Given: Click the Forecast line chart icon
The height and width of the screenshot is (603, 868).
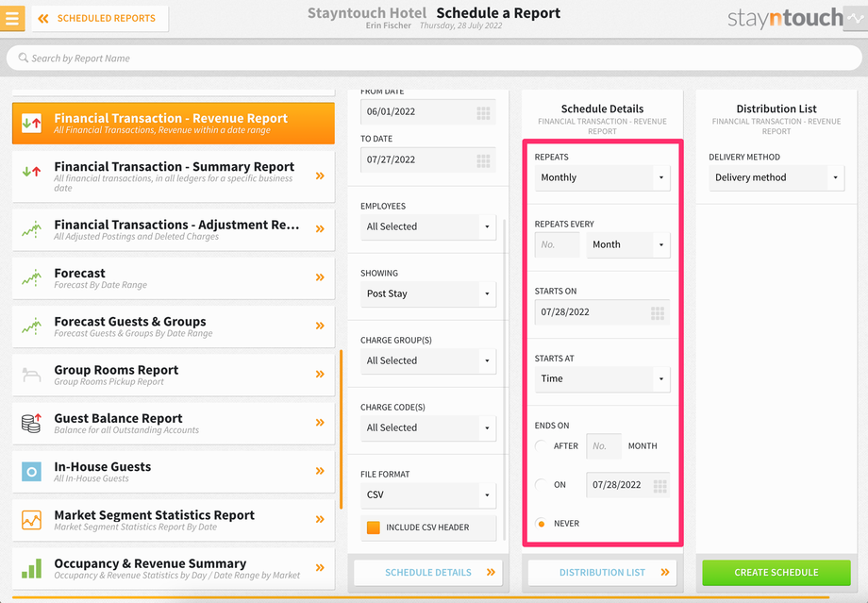Looking at the screenshot, I should 31,278.
